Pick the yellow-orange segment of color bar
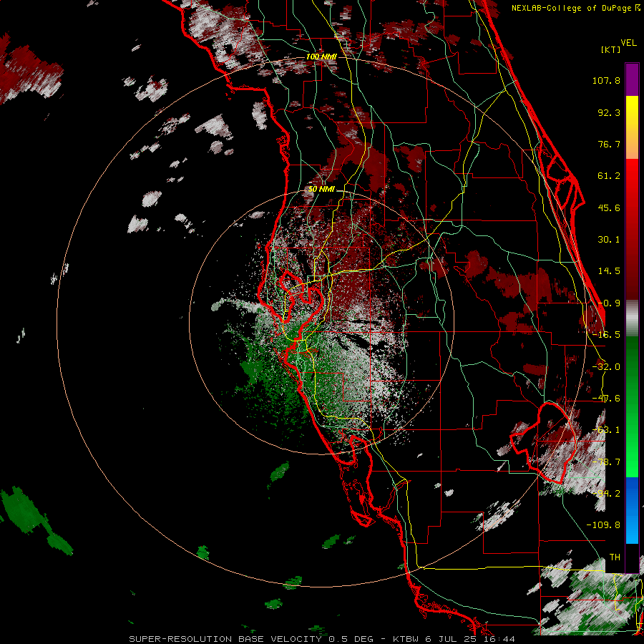Screen dimensions: 644x644 pyautogui.click(x=632, y=127)
